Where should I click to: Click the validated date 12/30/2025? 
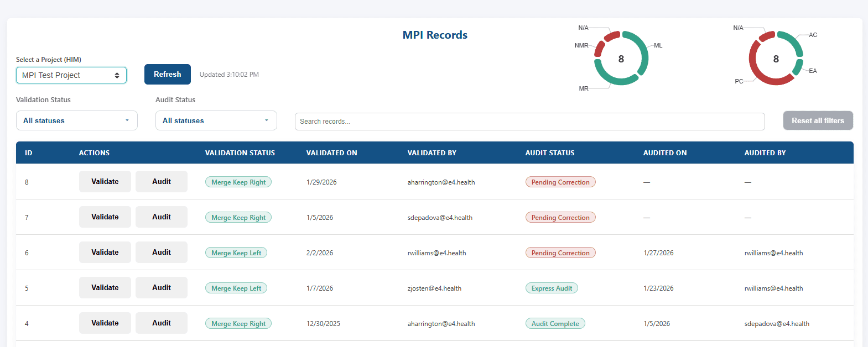pos(324,324)
